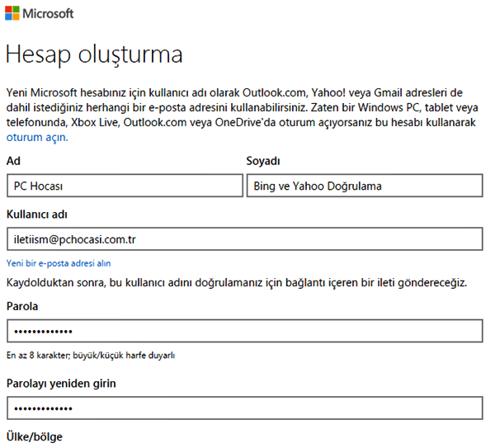The image size is (495, 448).
Task: Focus the Ad field containing 'PC Hocası'
Action: pos(123,186)
